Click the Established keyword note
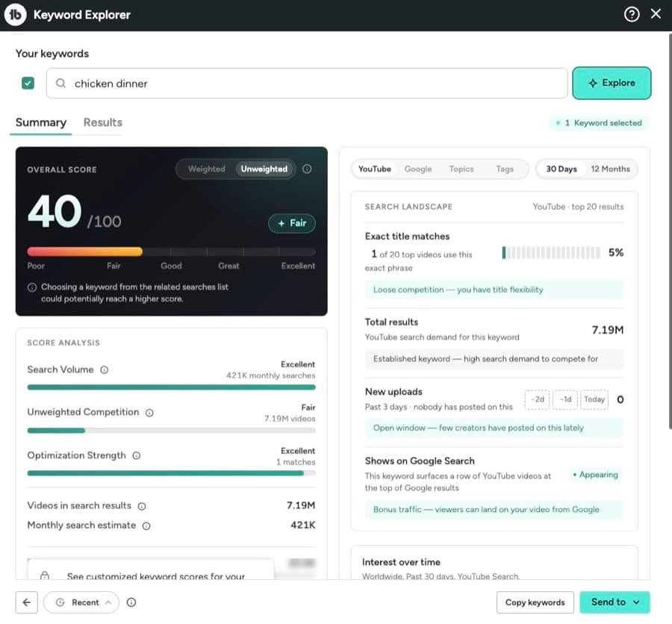Viewport: 672px width, 624px height. tap(494, 359)
